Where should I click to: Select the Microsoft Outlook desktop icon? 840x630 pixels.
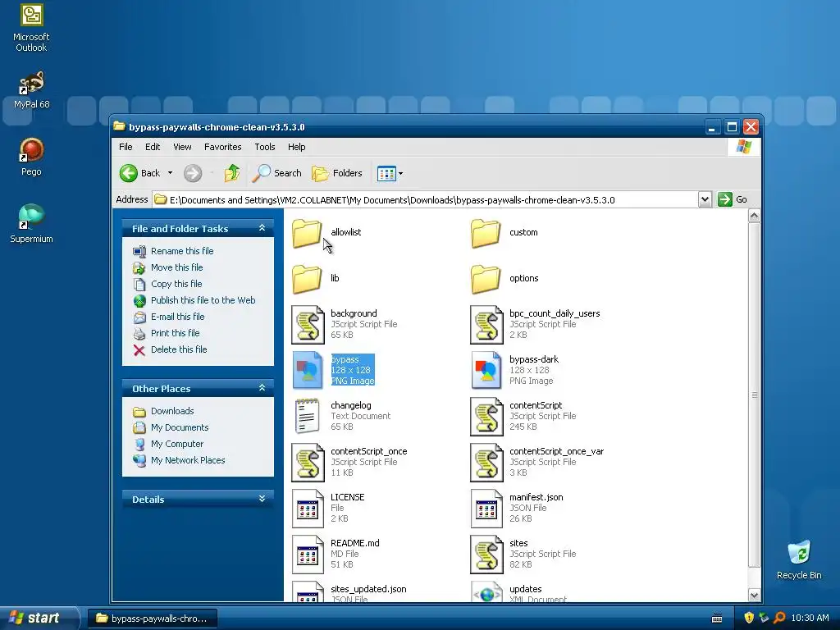[x=32, y=27]
